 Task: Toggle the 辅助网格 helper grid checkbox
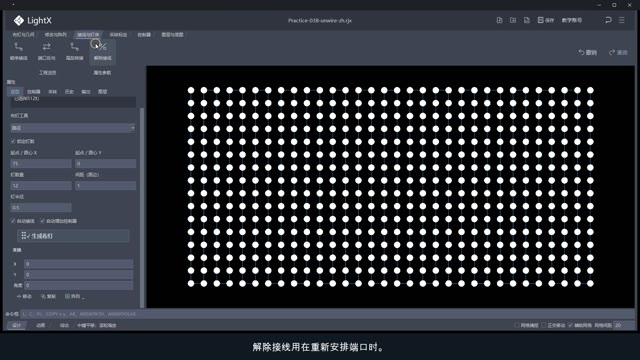571,325
